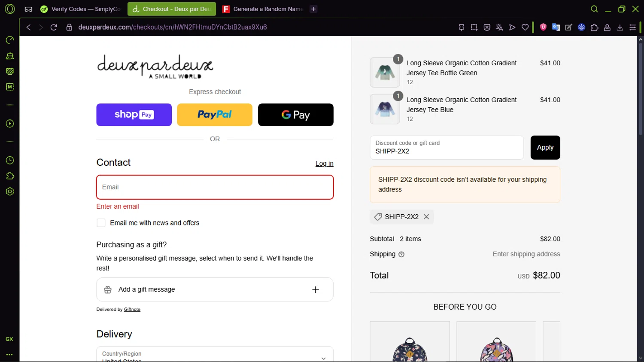Show Shipping info question mark tooltip
Image resolution: width=644 pixels, height=362 pixels.
pyautogui.click(x=401, y=254)
